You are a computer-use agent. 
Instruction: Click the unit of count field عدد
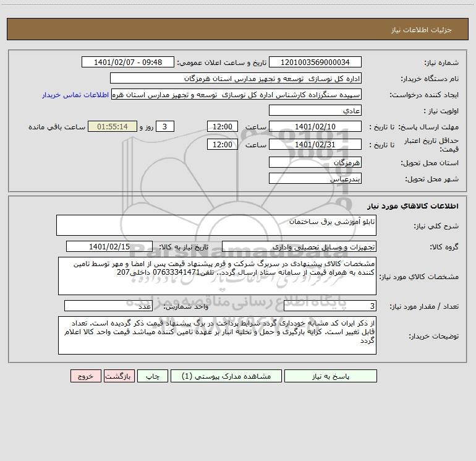(x=108, y=306)
